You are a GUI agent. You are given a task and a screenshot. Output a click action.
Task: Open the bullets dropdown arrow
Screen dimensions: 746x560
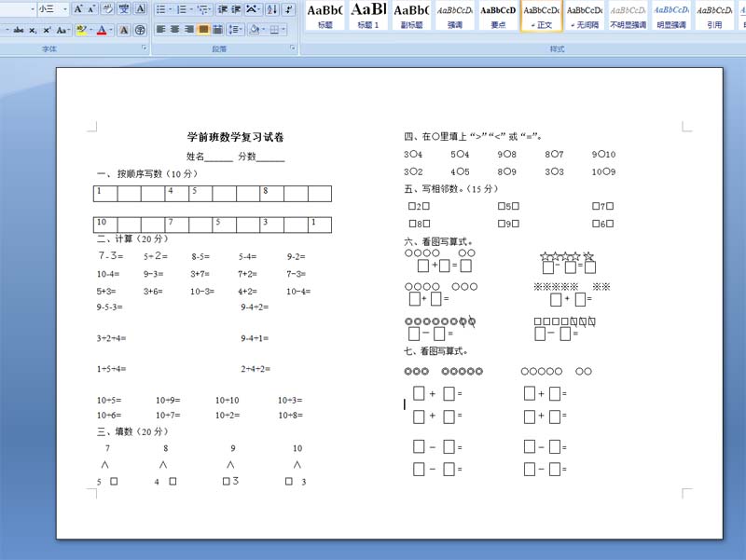[x=171, y=9]
